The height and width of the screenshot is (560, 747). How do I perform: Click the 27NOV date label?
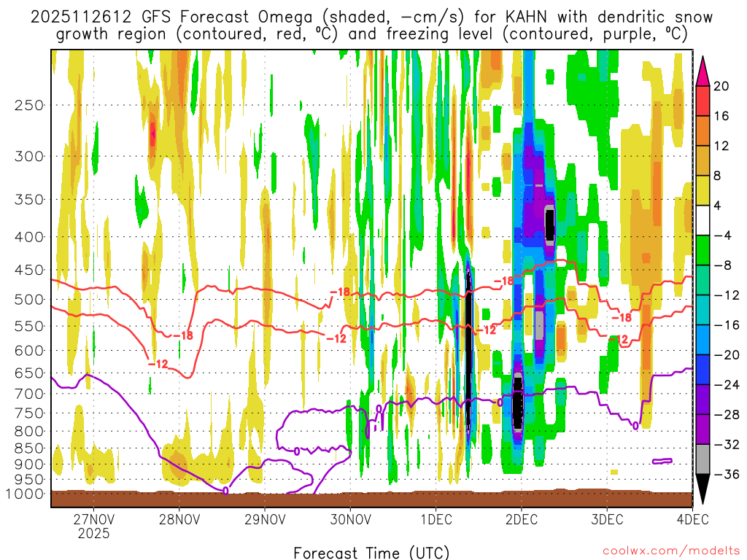pyautogui.click(x=93, y=518)
